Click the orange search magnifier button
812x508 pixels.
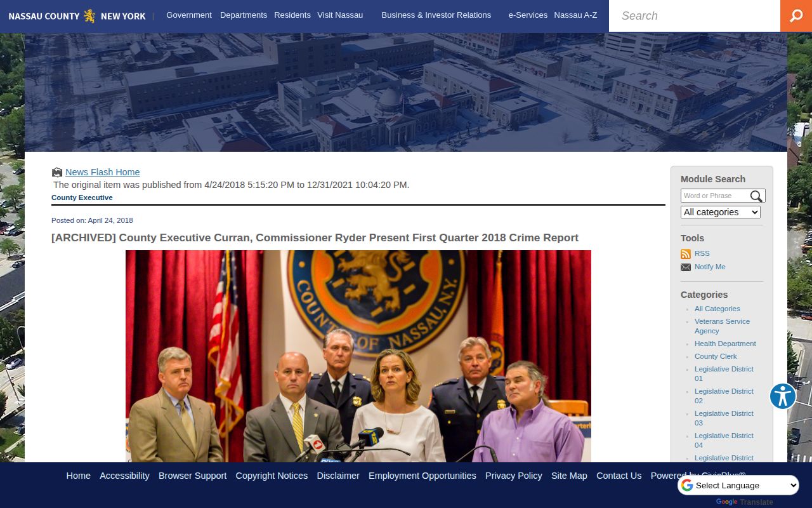pyautogui.click(x=796, y=16)
